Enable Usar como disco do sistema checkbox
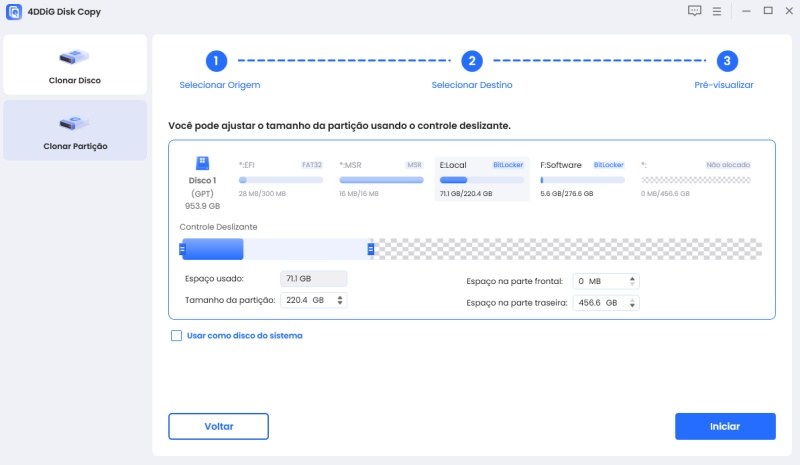800x465 pixels. [177, 336]
